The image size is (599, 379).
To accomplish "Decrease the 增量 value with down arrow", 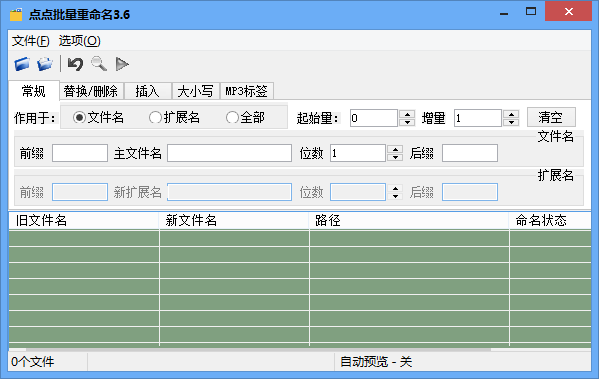I will coord(511,122).
